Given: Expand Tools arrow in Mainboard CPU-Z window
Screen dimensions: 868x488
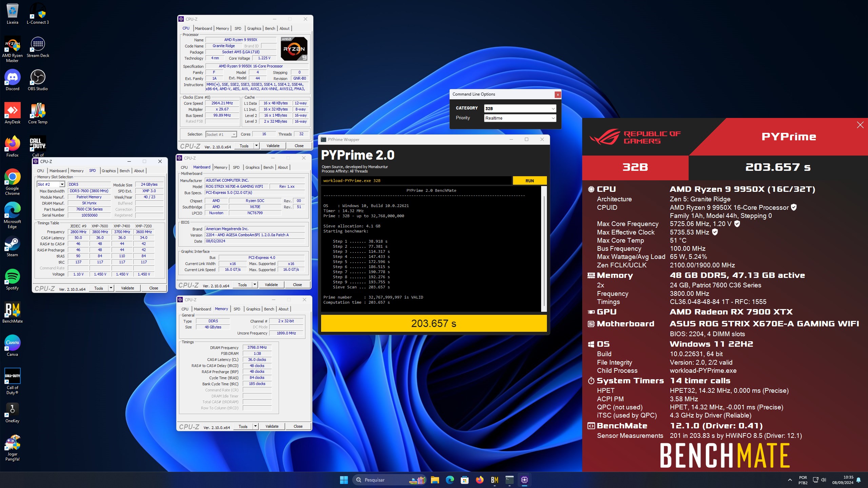Looking at the screenshot, I should [255, 285].
